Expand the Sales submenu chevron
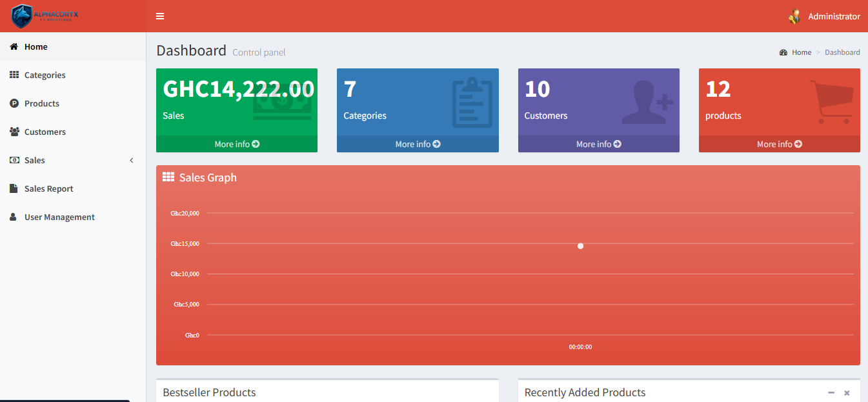This screenshot has width=868, height=402. point(132,160)
